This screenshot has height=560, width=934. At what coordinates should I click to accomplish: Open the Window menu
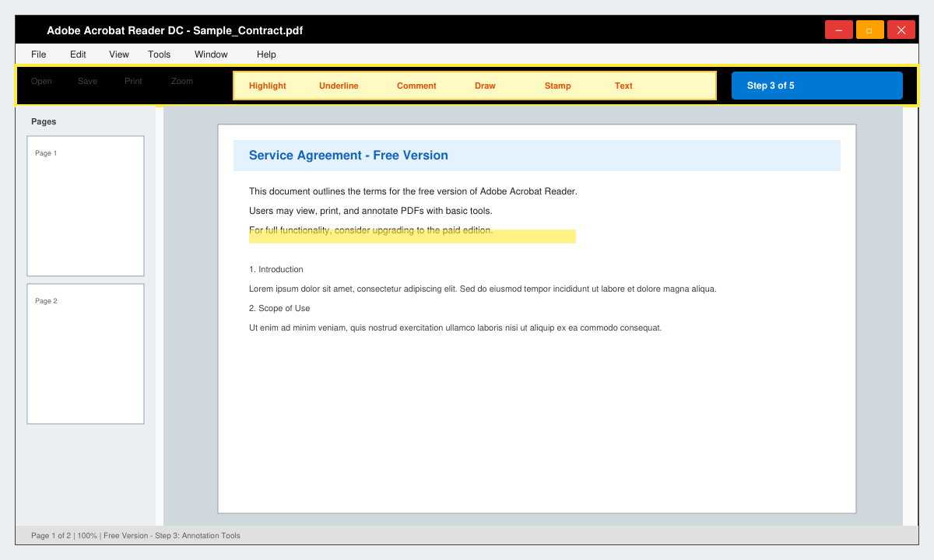(211, 54)
